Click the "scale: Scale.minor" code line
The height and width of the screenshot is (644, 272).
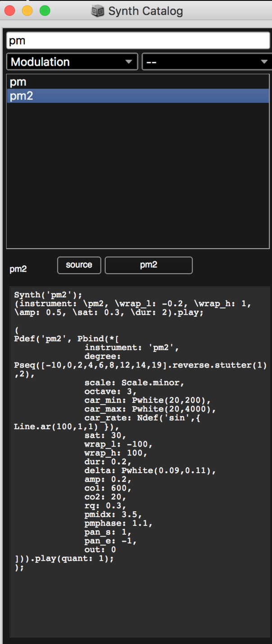tap(134, 383)
